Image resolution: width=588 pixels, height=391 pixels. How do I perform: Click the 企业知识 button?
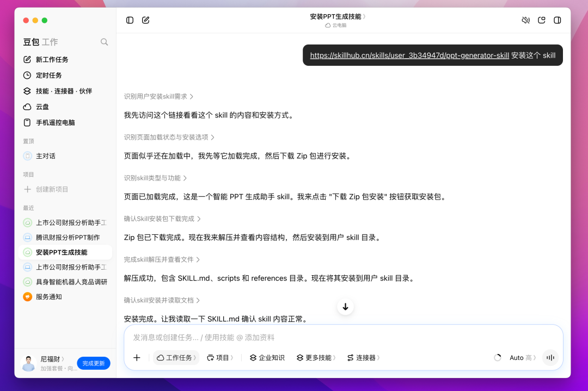pos(267,358)
